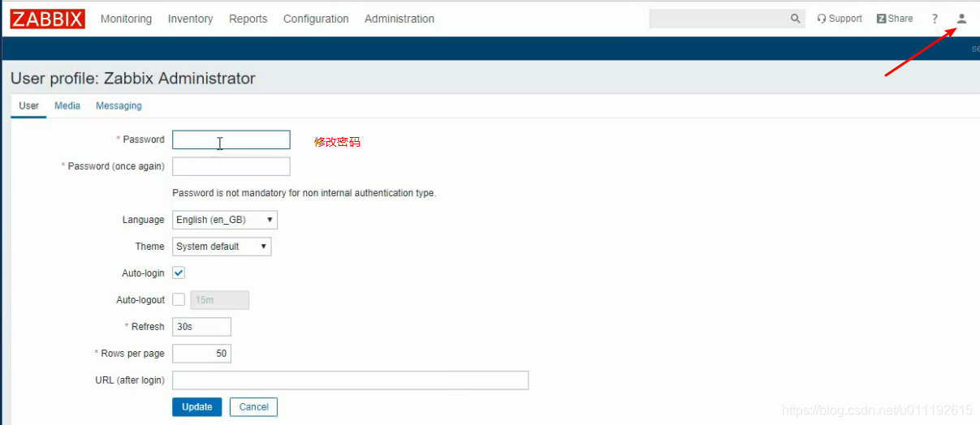
Task: Click the Update button
Action: coord(196,407)
